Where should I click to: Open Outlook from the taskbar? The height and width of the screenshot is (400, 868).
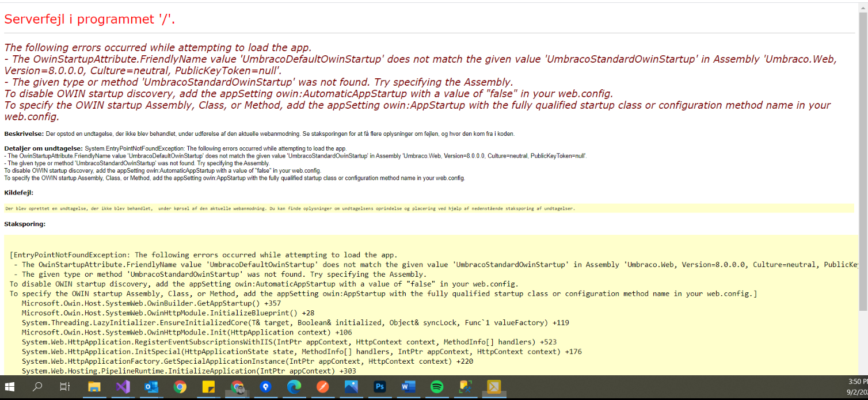pyautogui.click(x=151, y=387)
